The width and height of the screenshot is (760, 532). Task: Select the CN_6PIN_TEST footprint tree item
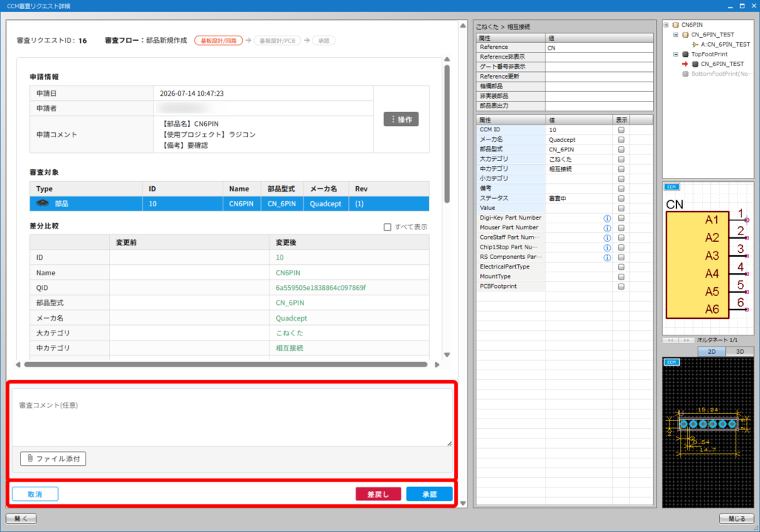click(x=722, y=64)
